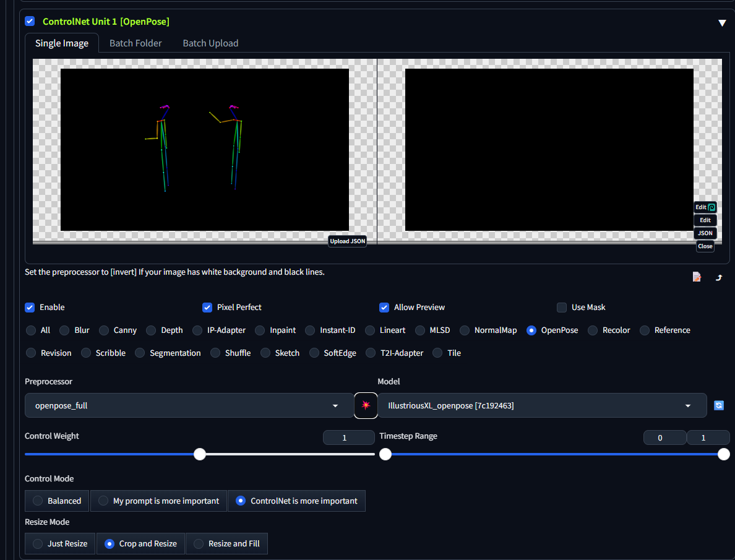Screen dimensions: 735x560
Task: Choose the Canny control type
Action: (118, 330)
